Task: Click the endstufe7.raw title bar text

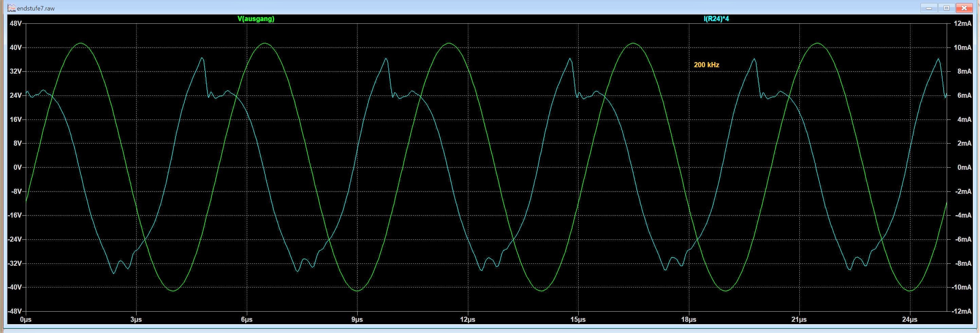Action: tap(36, 8)
